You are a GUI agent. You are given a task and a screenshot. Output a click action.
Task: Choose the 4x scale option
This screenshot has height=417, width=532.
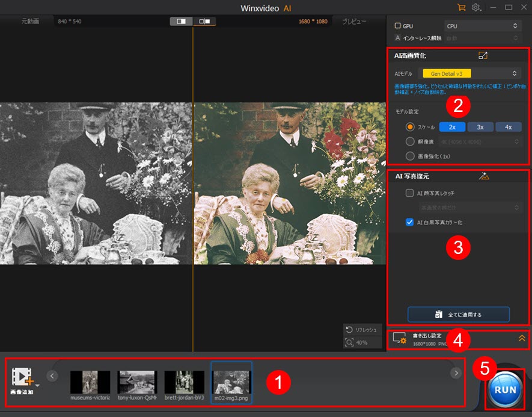pyautogui.click(x=508, y=127)
